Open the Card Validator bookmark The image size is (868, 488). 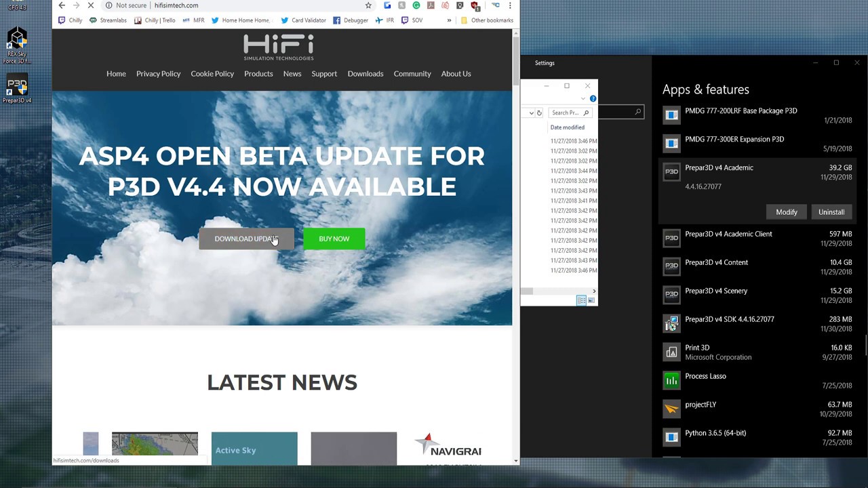coord(303,20)
